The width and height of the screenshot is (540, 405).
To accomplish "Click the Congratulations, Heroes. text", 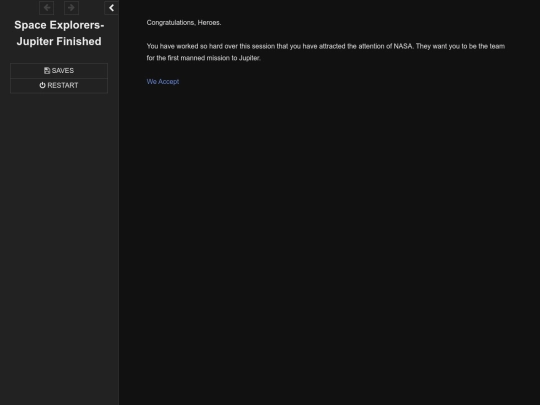I will 184,23.
